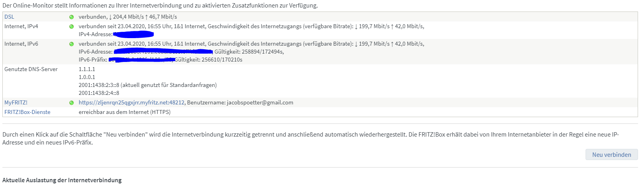Open the DSL link
The height and width of the screenshot is (187, 644).
[9, 17]
